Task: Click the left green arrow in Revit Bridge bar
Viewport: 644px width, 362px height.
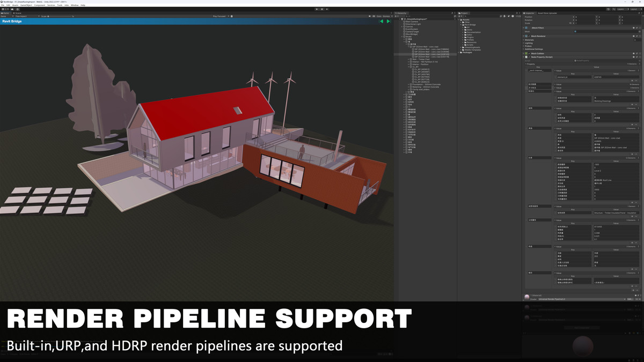Action: pyautogui.click(x=382, y=21)
